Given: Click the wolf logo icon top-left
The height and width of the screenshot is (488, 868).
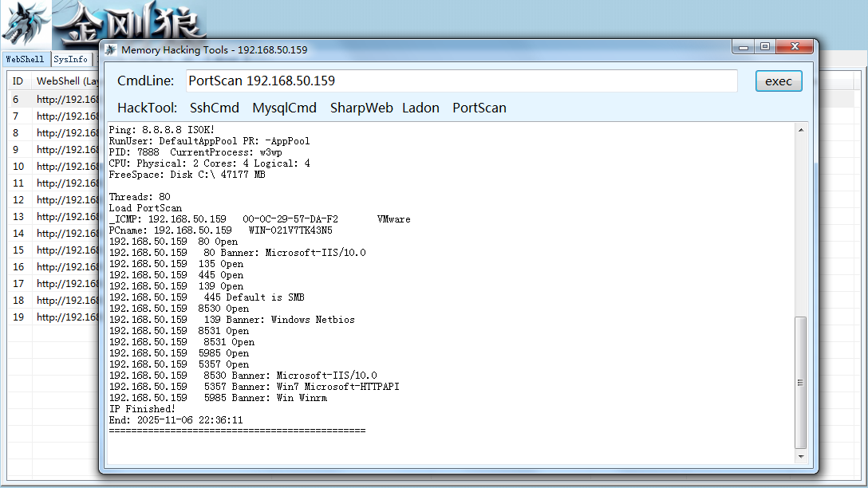Looking at the screenshot, I should coord(25,25).
